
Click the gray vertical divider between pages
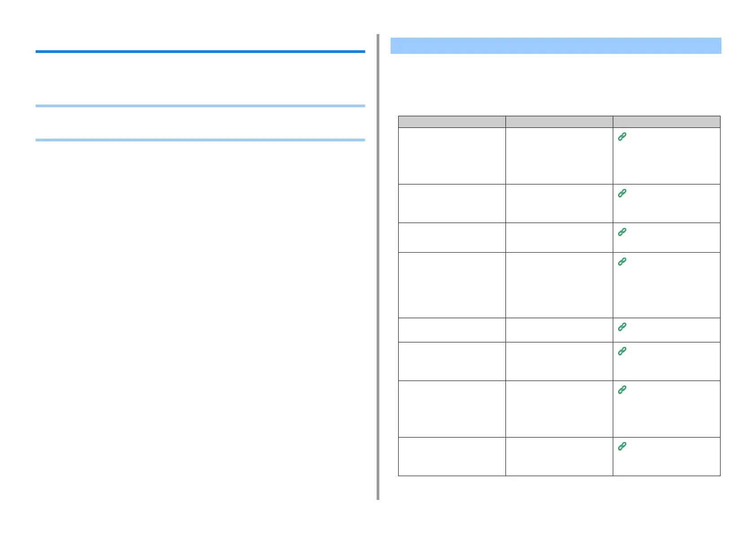click(378, 267)
